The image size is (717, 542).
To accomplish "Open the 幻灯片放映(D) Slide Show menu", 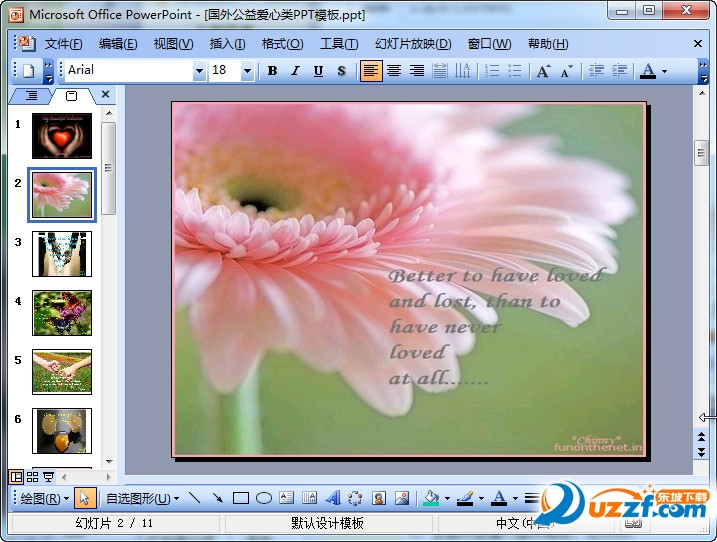I will (x=413, y=44).
